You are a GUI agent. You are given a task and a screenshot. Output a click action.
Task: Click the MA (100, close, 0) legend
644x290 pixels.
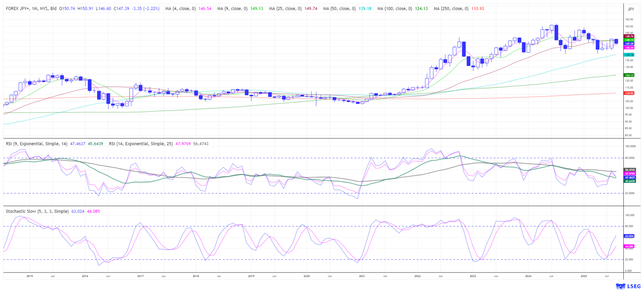[x=394, y=8]
